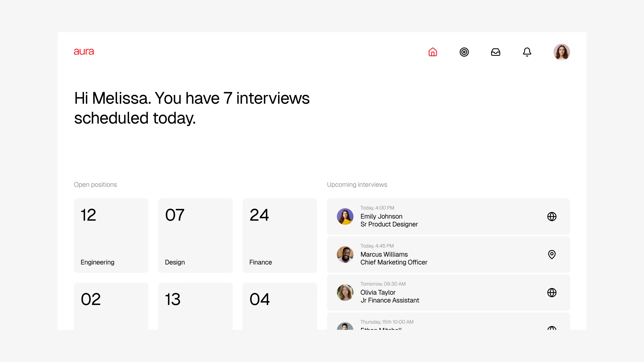Open the Engineering positions card showing 12
The width and height of the screenshot is (644, 362).
111,235
